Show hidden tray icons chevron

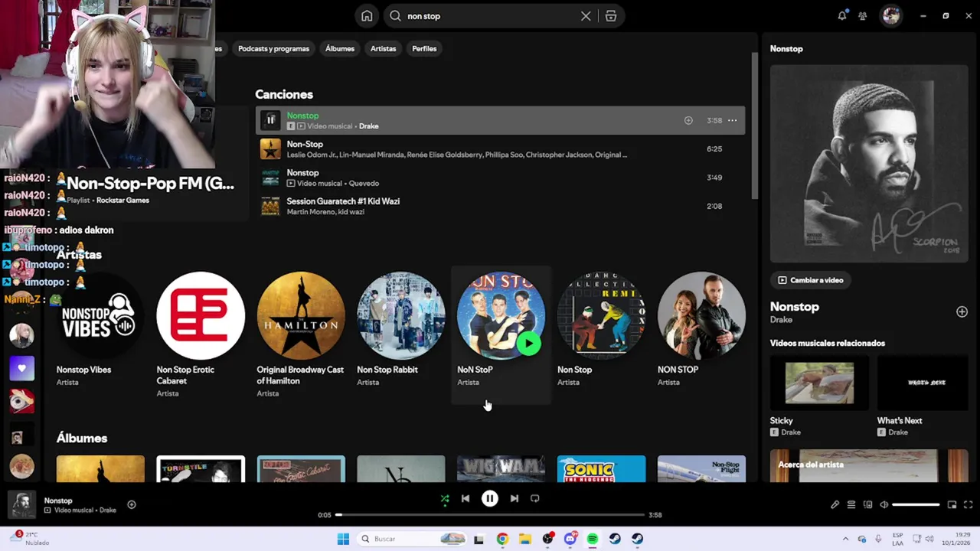pos(845,539)
